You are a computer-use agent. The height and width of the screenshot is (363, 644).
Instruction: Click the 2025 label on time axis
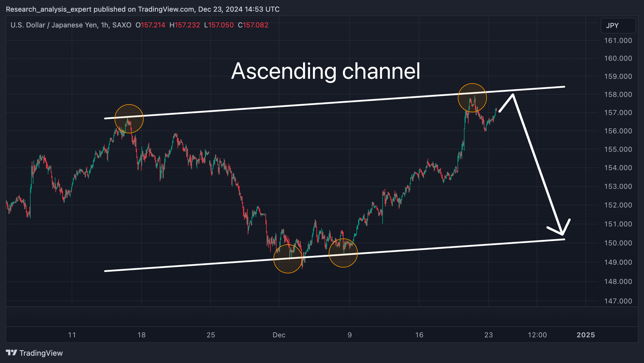tap(586, 335)
